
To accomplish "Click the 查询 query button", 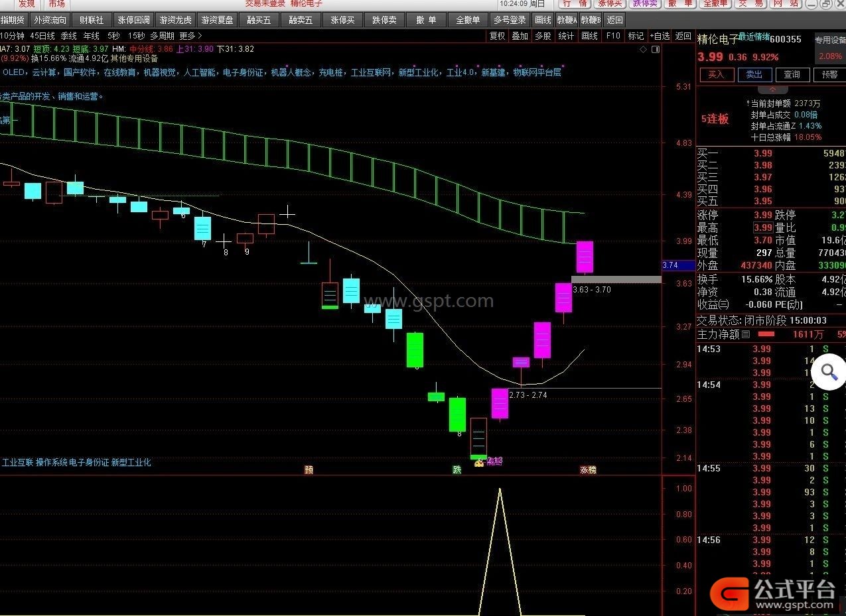I will pos(792,75).
